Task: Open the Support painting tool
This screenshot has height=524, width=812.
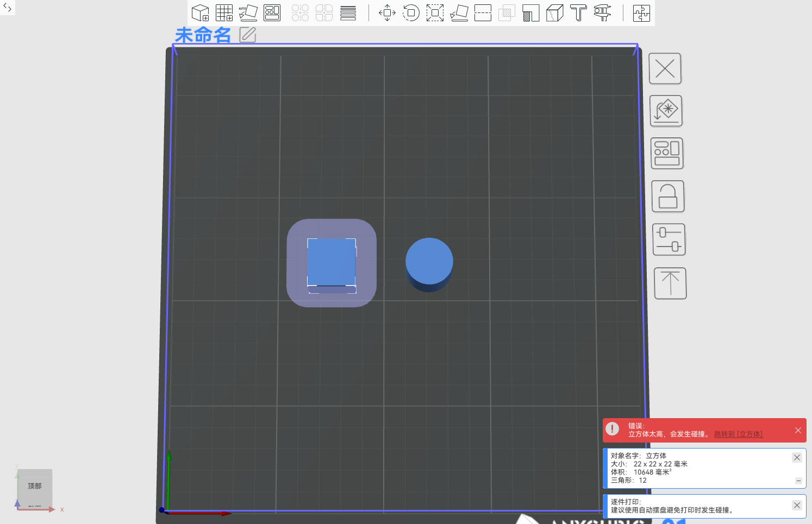Action: coord(530,12)
